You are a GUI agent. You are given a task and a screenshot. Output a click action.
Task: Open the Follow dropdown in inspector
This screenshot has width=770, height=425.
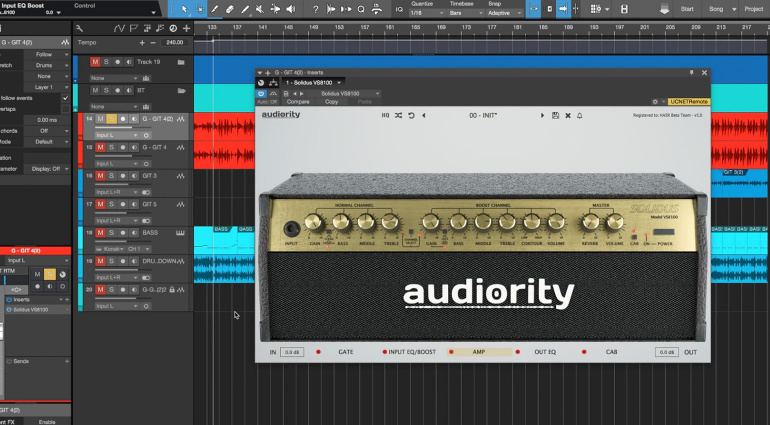[x=47, y=55]
